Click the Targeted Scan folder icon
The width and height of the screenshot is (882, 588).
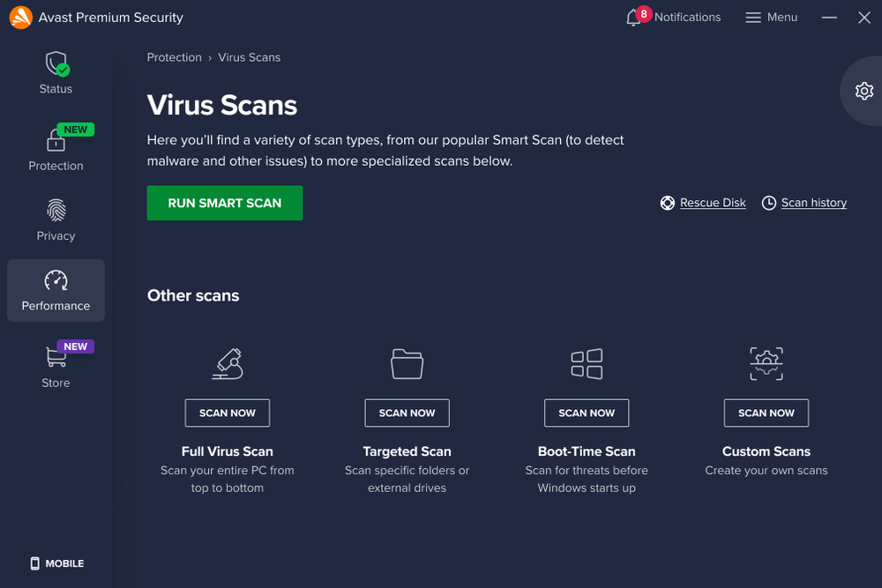407,363
